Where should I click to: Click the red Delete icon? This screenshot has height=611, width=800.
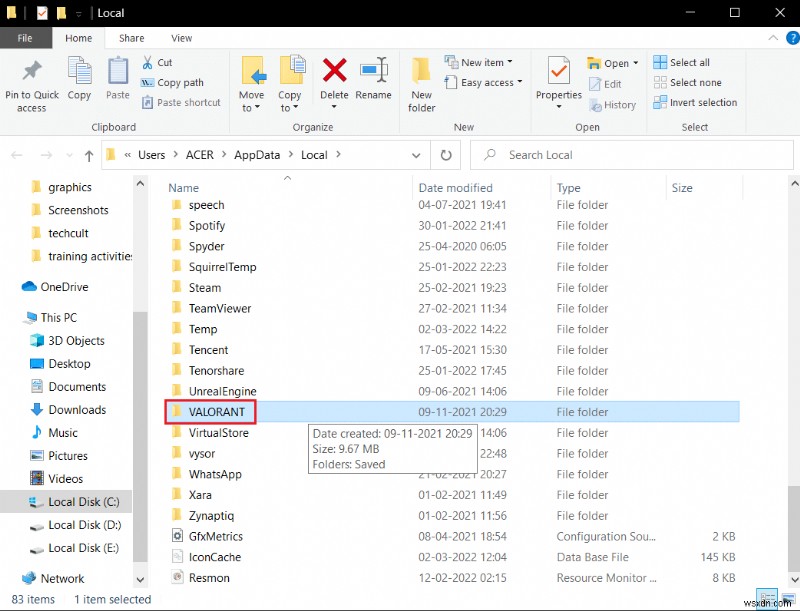click(x=334, y=70)
